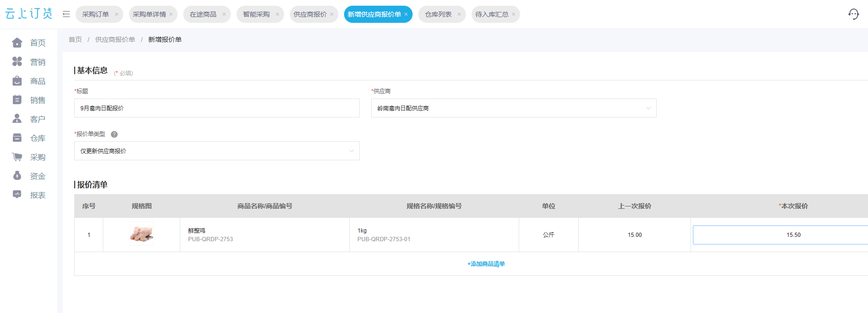Open the 鲜整鸡 product thumbnail

pyautogui.click(x=142, y=234)
